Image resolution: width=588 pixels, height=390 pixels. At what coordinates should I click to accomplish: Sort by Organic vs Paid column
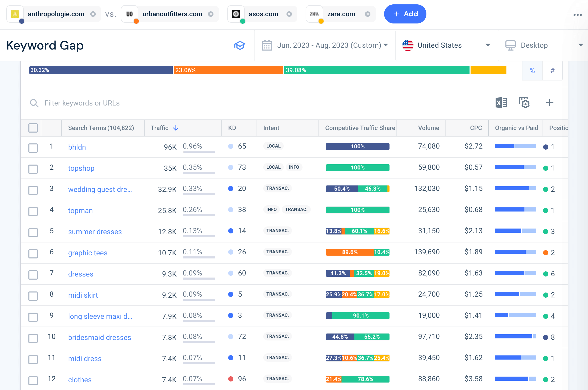517,128
